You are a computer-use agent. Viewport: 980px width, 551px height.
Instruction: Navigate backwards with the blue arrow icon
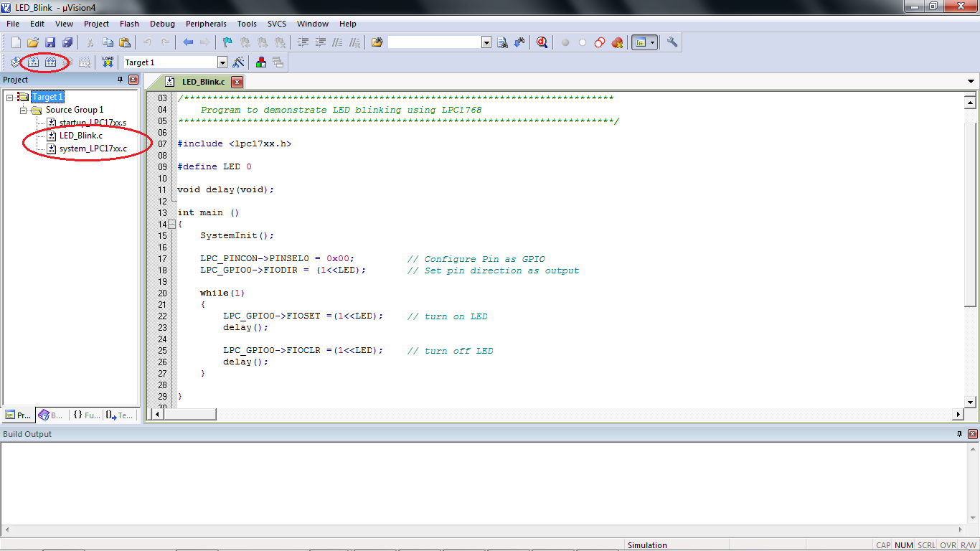188,42
